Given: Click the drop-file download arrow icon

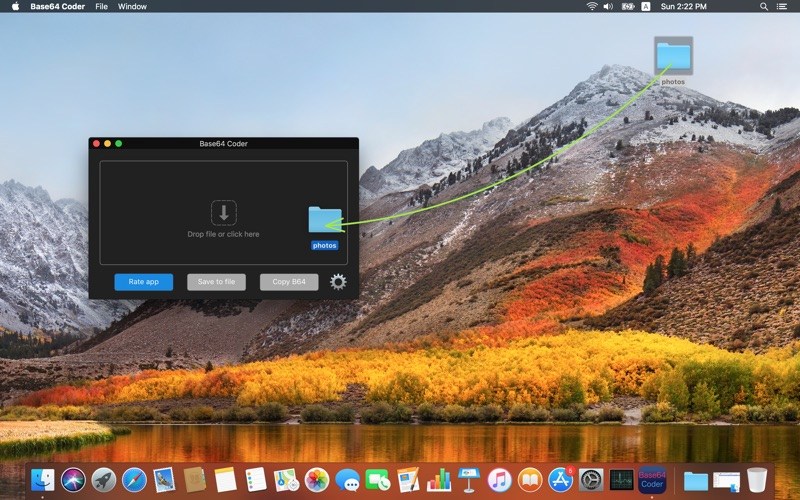Looking at the screenshot, I should [223, 212].
